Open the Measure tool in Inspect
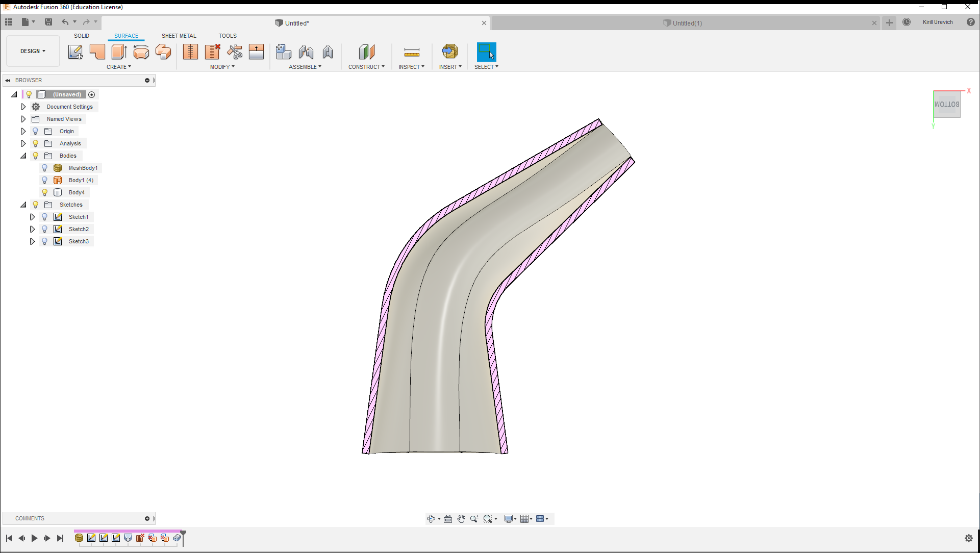Image resolution: width=980 pixels, height=553 pixels. tap(411, 52)
